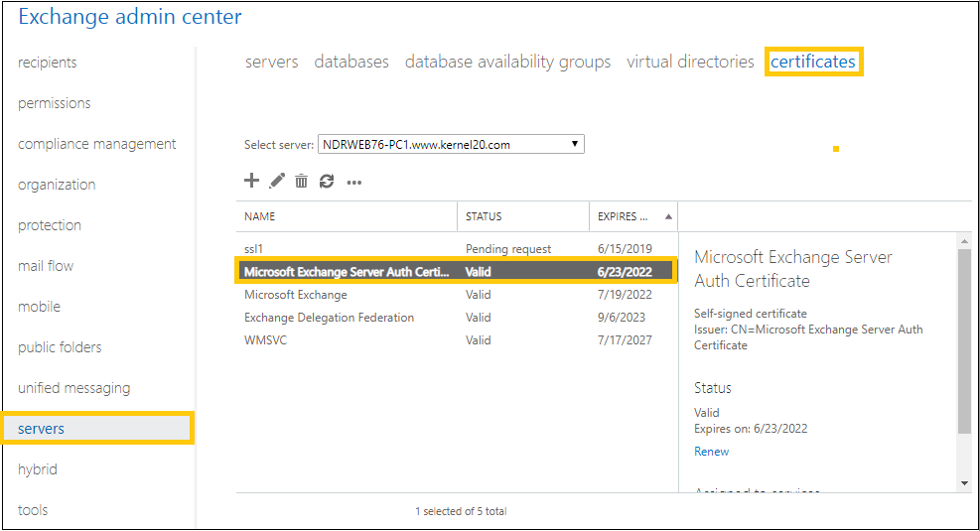
Task: Open compliance management section
Action: click(97, 144)
